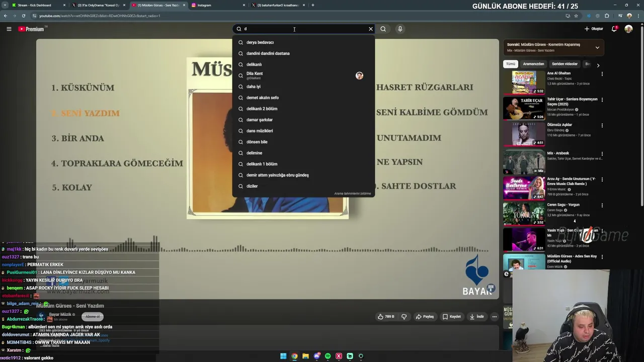Open options menu for Ölümsüz Aşklar
This screenshot has width=644, height=362.
point(602,126)
